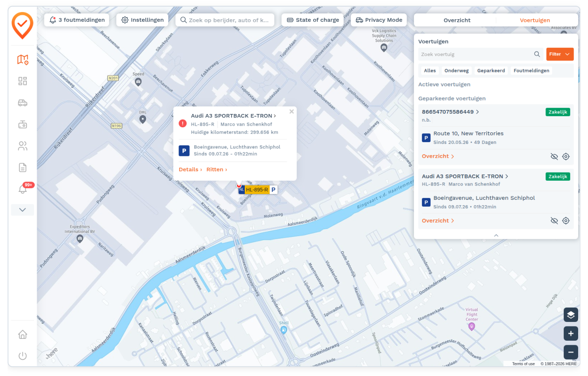
Task: Switch to Voertuigen tab
Action: pos(535,20)
